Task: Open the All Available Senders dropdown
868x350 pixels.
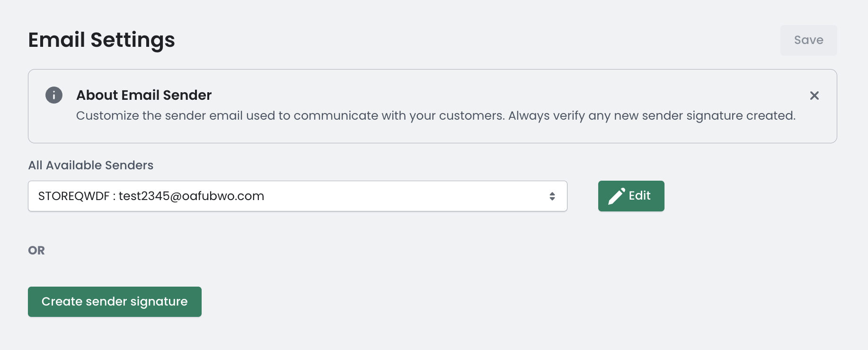Action: pyautogui.click(x=297, y=196)
